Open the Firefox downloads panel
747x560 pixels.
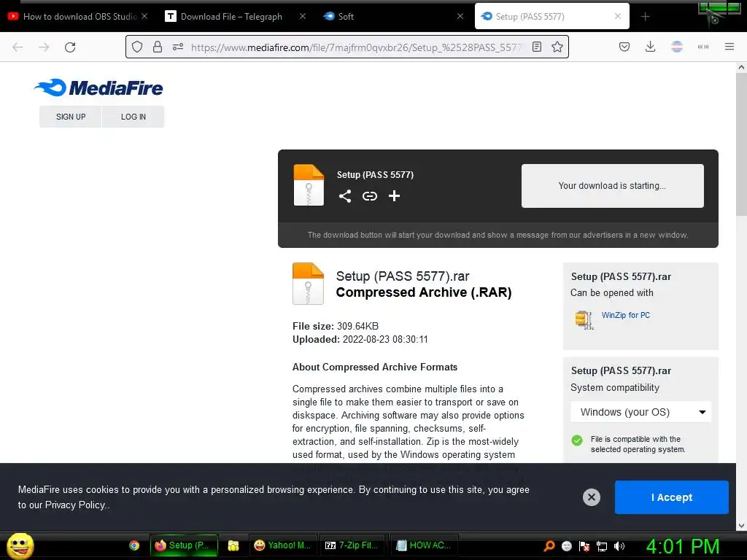(650, 47)
